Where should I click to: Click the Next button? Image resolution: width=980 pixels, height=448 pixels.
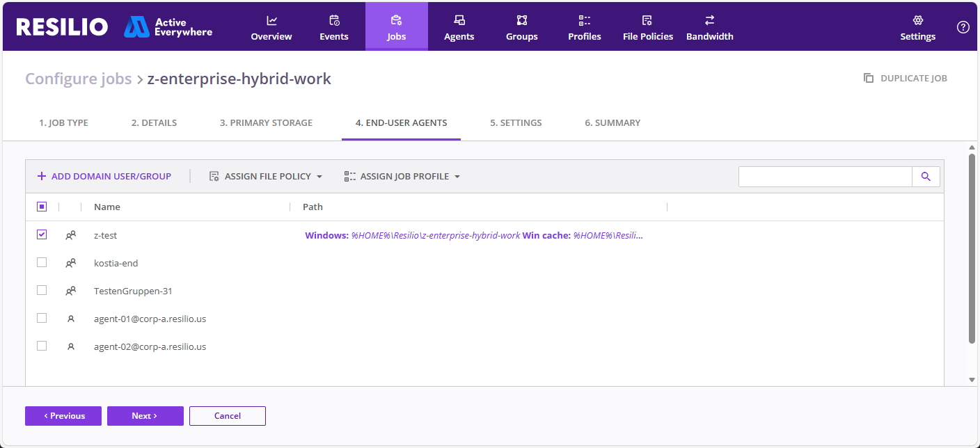145,416
